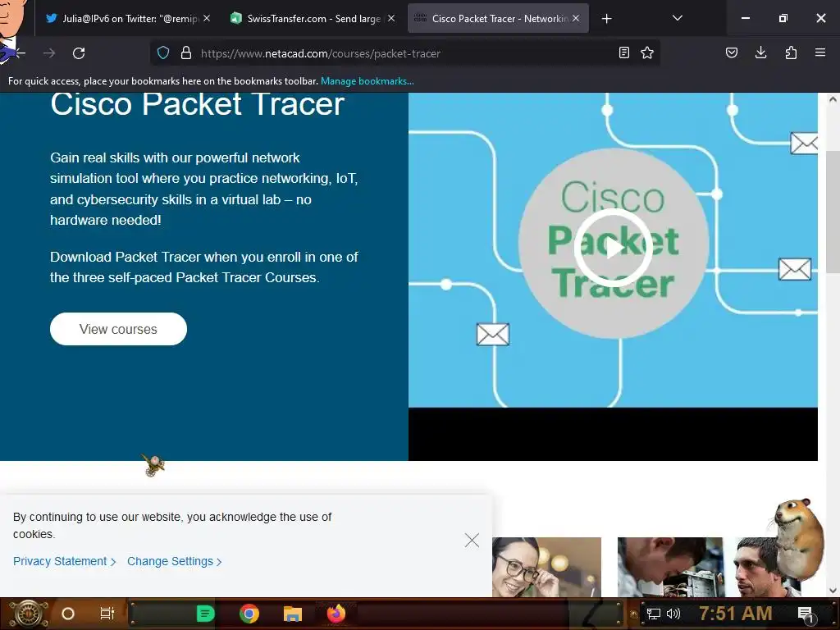
Task: Launch the green notes app on taskbar
Action: coord(206,614)
